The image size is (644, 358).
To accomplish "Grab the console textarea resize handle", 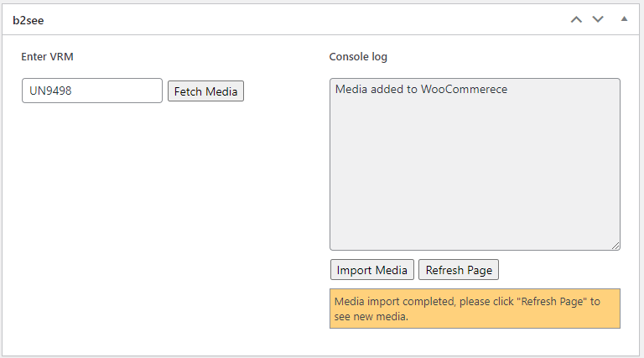I will click(615, 246).
